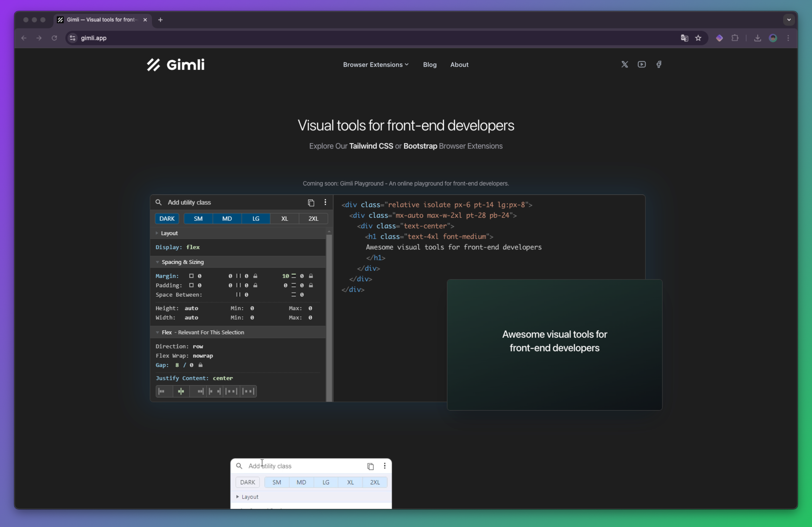Open Chrome's three-dot menu
The image size is (812, 527).
coord(788,38)
